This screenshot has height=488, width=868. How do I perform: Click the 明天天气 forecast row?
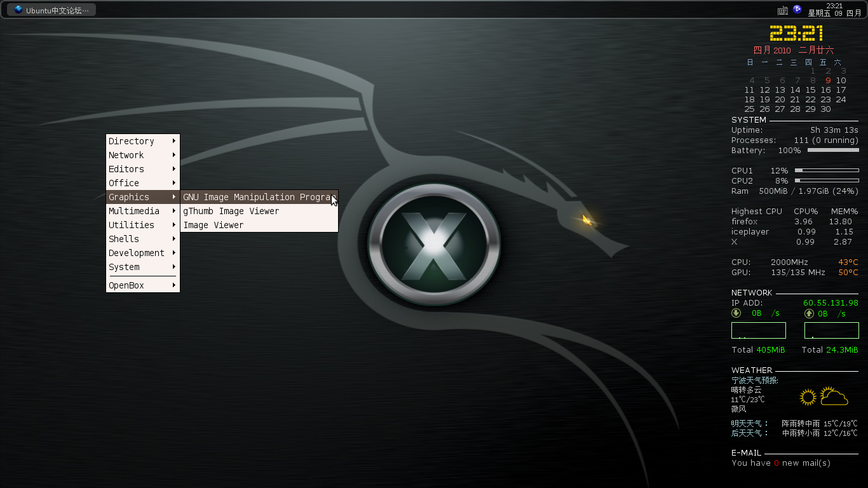click(794, 424)
